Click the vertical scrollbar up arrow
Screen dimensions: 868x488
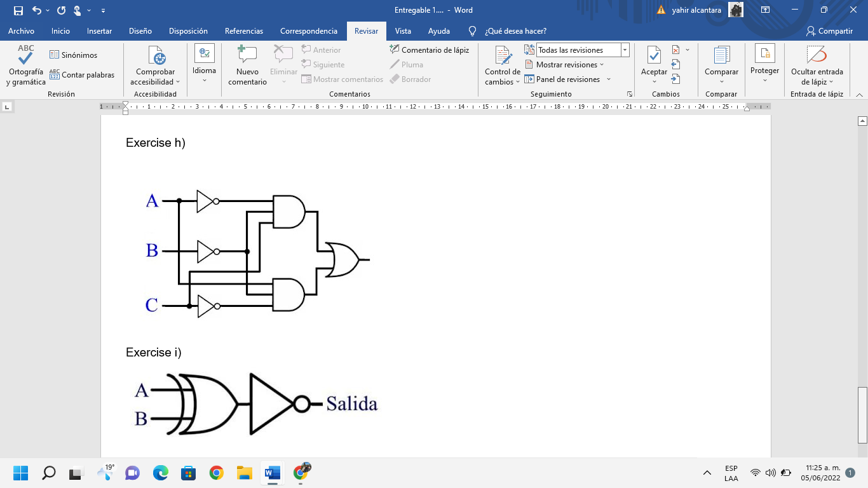click(862, 121)
